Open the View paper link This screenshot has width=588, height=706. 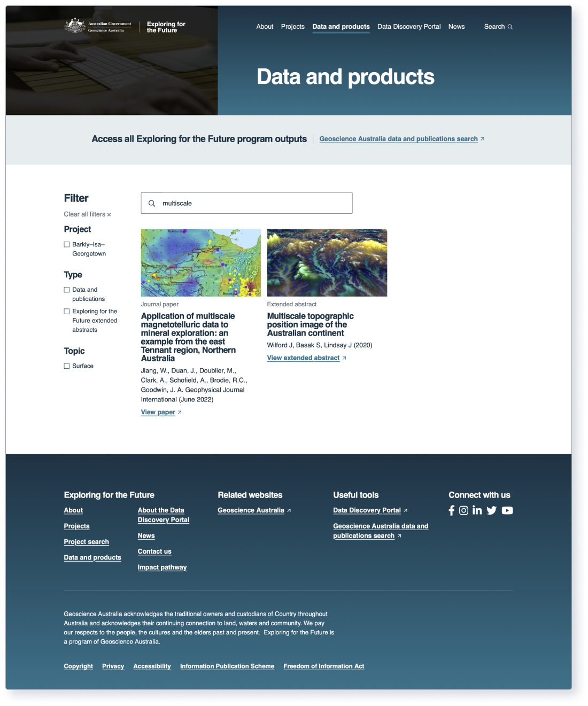click(x=158, y=412)
